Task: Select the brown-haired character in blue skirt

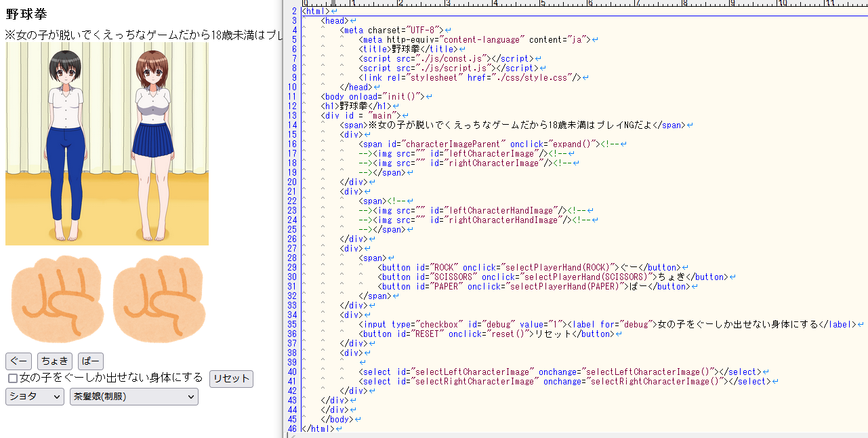Action: click(x=152, y=146)
